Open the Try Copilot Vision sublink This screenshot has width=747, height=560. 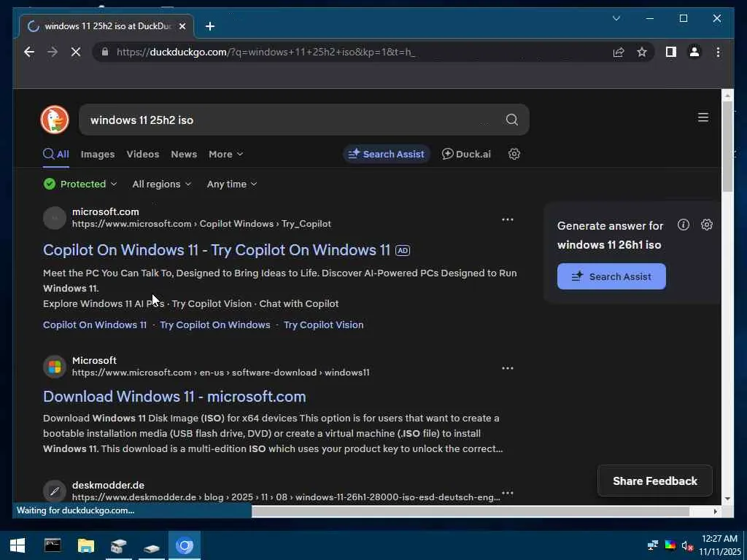[x=323, y=324]
